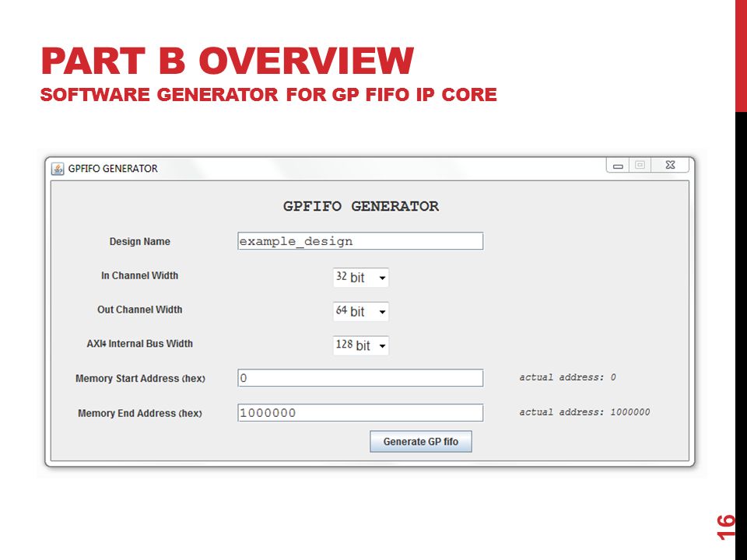The height and width of the screenshot is (560, 747).
Task: Click the Memory End Address (hex) label
Action: (x=139, y=413)
